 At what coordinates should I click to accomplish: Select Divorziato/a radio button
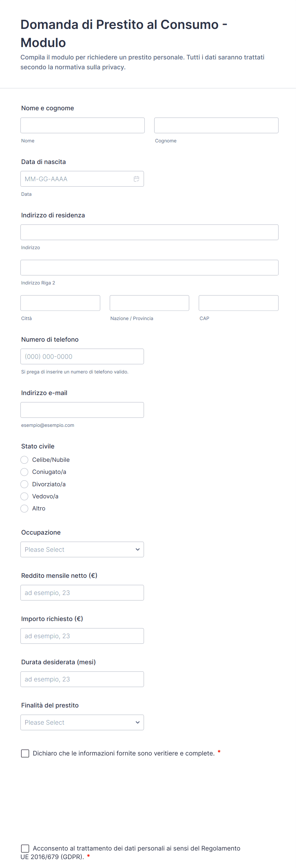pos(24,484)
